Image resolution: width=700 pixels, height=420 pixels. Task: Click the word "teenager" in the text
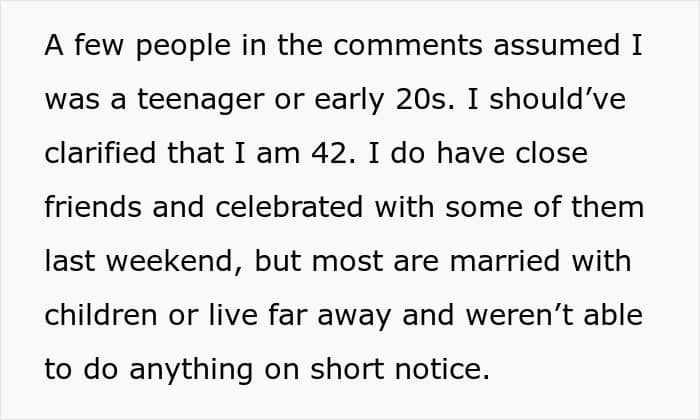pyautogui.click(x=200, y=101)
